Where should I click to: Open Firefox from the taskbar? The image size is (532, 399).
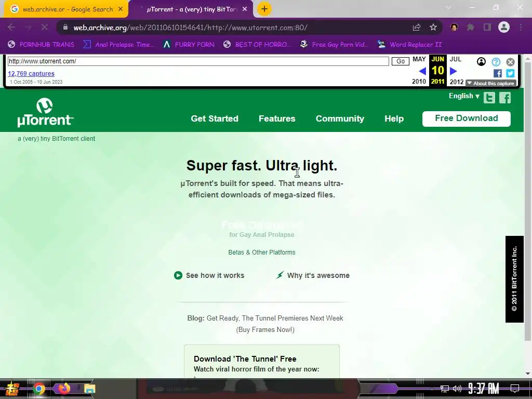point(64,388)
